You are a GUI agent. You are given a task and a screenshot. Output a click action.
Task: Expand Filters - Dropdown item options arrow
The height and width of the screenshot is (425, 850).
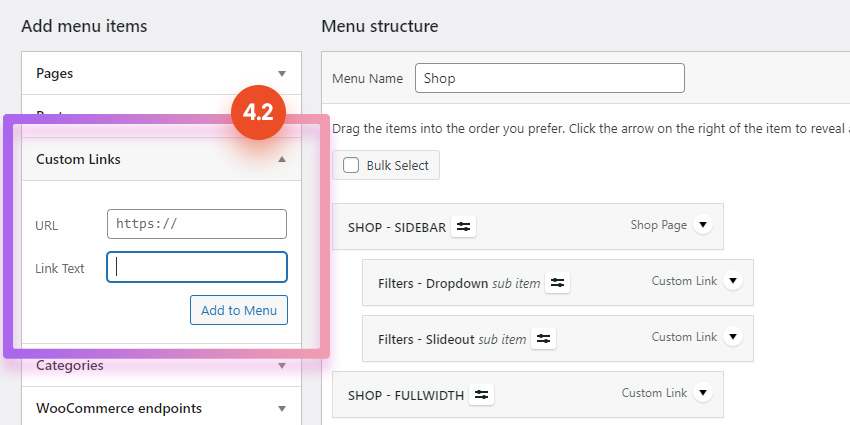tap(733, 280)
